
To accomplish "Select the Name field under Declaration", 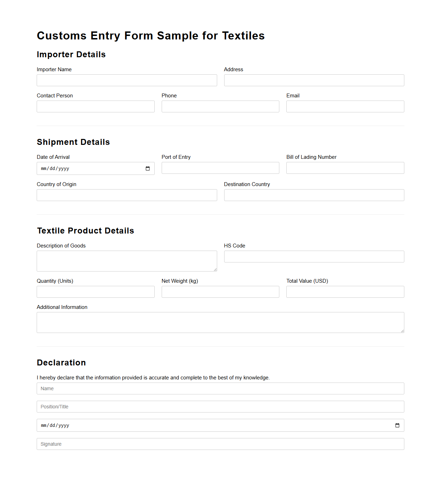I will click(x=220, y=388).
